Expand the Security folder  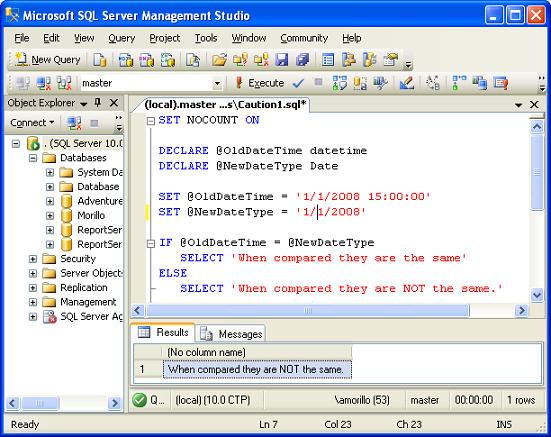pos(33,259)
